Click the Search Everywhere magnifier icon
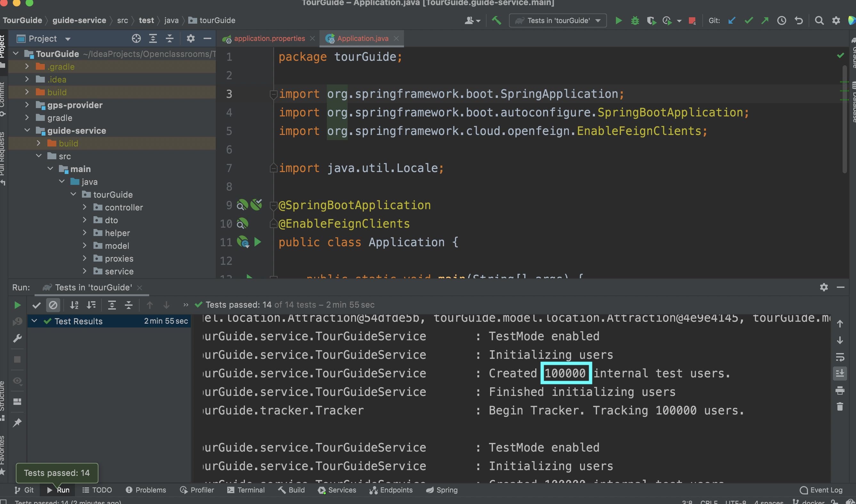Image resolution: width=856 pixels, height=504 pixels. tap(819, 20)
